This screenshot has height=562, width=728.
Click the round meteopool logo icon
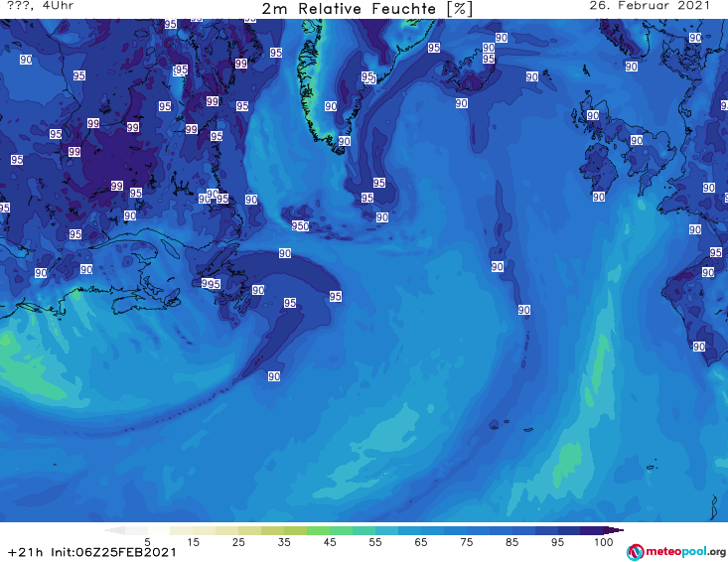[x=635, y=552]
